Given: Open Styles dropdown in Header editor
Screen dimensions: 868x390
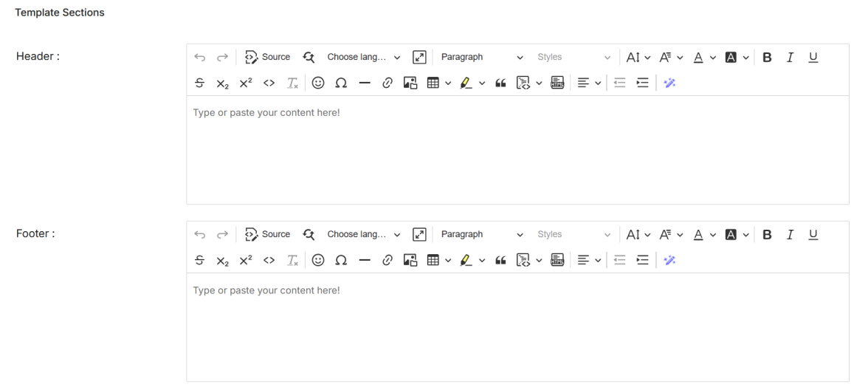Looking at the screenshot, I should coord(573,57).
